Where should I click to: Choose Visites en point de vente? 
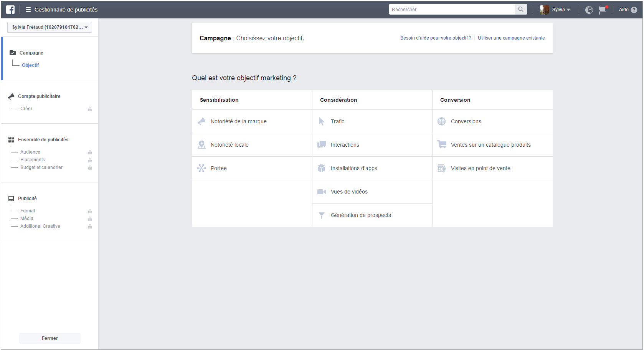(492, 168)
